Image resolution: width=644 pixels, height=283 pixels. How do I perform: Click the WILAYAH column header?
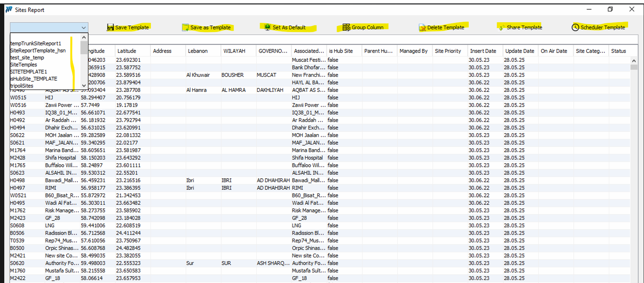pos(234,51)
